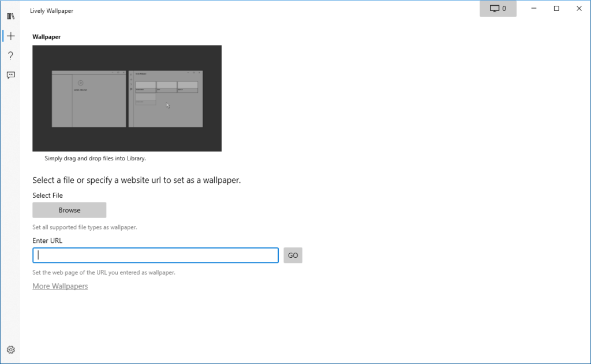
Task: Focus the Enter URL text box
Action: 156,256
